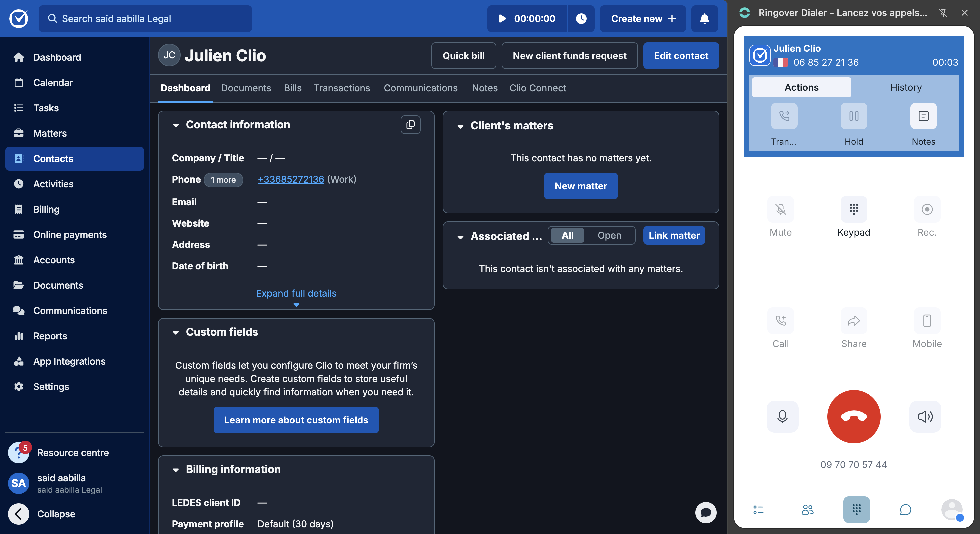Click the New matter button
This screenshot has height=534, width=980.
581,186
